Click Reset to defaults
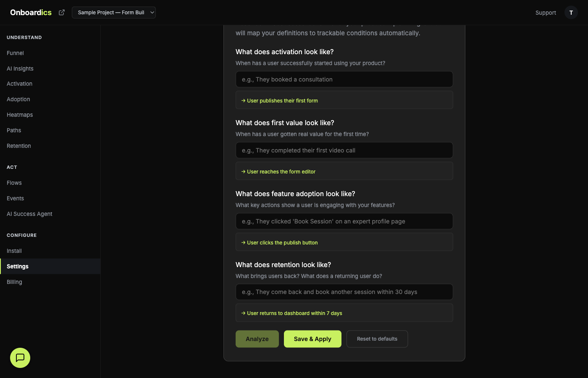The height and width of the screenshot is (378, 588). coord(377,339)
